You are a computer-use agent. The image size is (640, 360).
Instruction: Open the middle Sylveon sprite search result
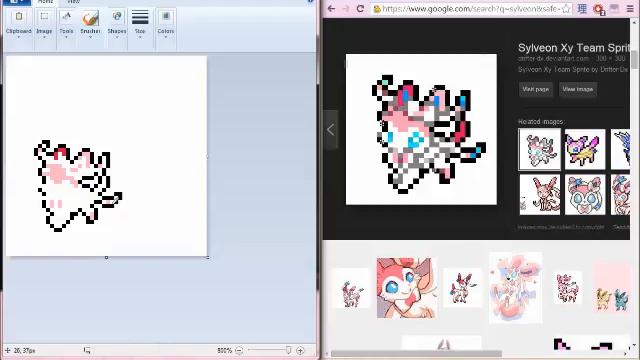[462, 288]
